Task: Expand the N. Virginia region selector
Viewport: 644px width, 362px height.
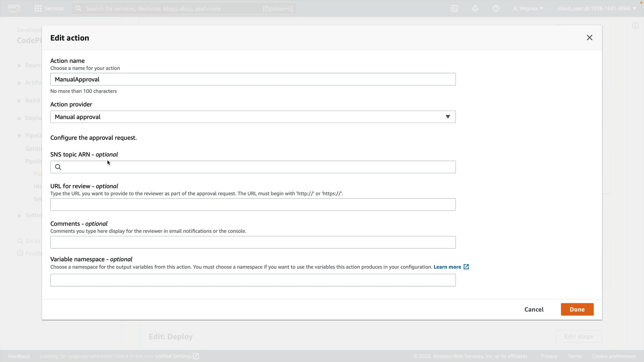Action: click(x=528, y=8)
